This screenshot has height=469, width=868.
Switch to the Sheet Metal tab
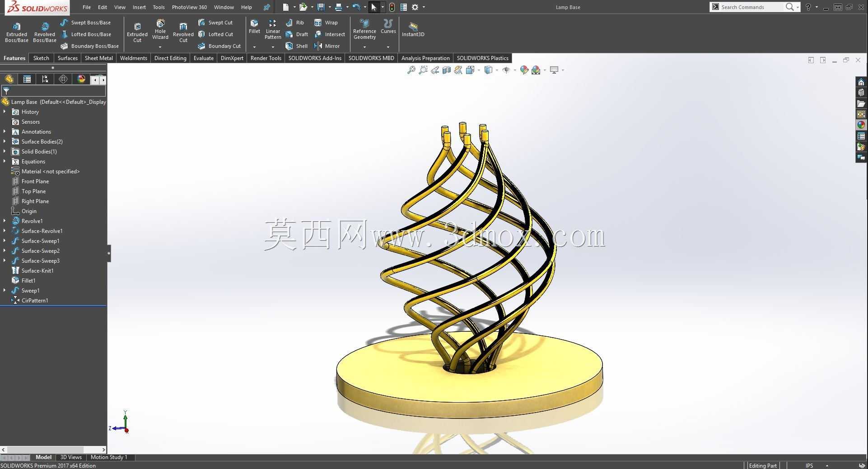[x=98, y=58]
